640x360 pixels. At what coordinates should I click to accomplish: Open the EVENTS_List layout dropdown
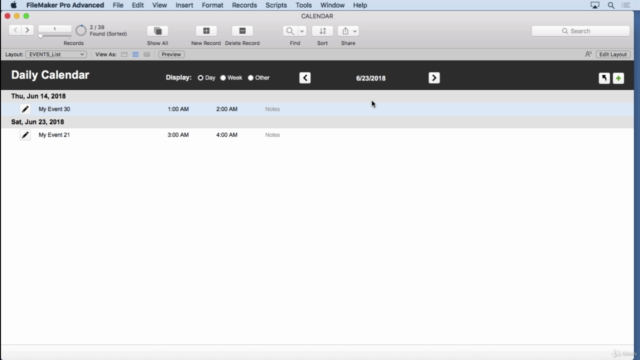56,54
